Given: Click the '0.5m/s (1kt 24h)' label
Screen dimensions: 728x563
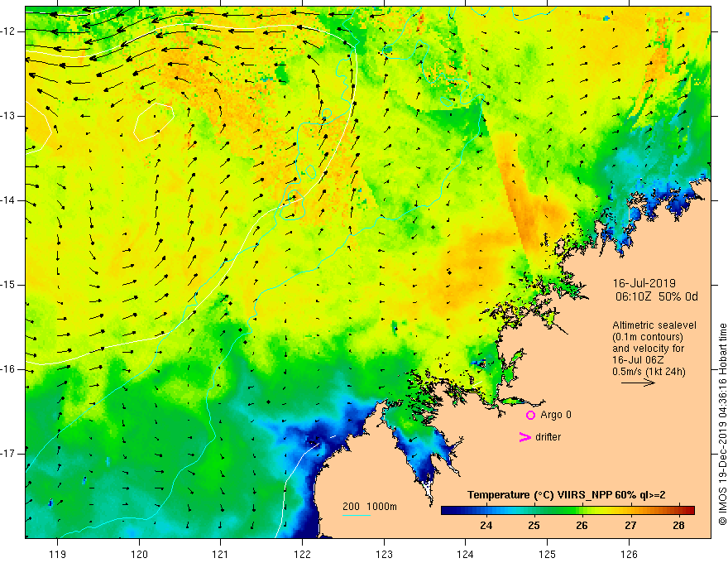Looking at the screenshot, I should 649,371.
